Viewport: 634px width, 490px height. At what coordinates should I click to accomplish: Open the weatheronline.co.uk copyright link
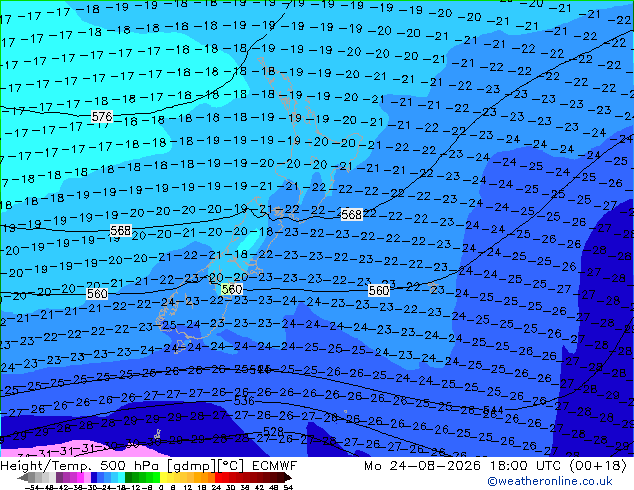pyautogui.click(x=550, y=481)
